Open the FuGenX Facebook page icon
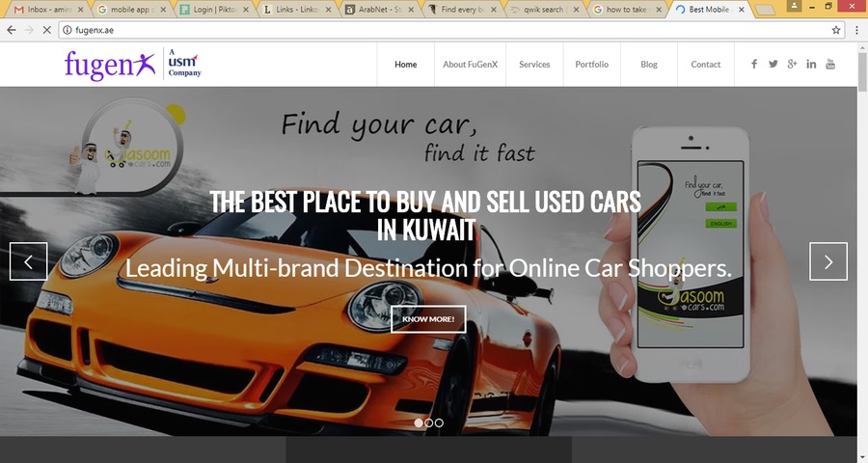The width and height of the screenshot is (868, 463). tap(754, 65)
